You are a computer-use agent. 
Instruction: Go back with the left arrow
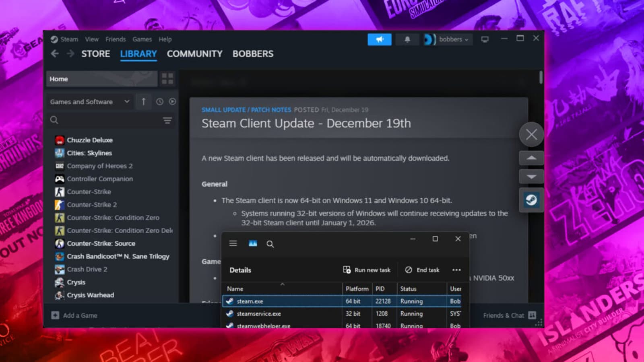pyautogui.click(x=55, y=53)
